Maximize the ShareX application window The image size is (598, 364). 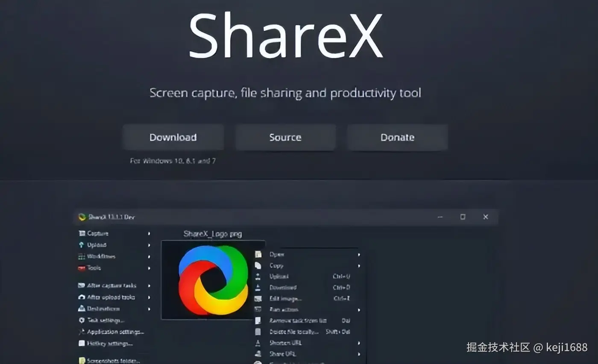point(463,217)
